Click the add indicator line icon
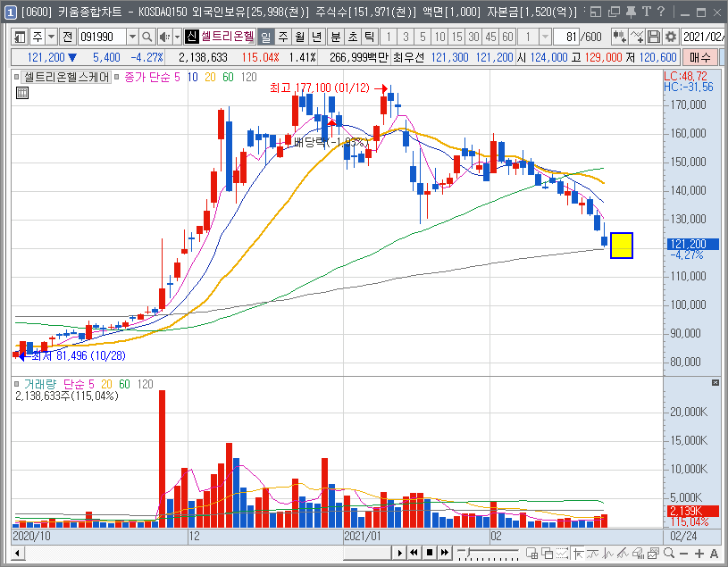The image size is (728, 567). (x=637, y=37)
